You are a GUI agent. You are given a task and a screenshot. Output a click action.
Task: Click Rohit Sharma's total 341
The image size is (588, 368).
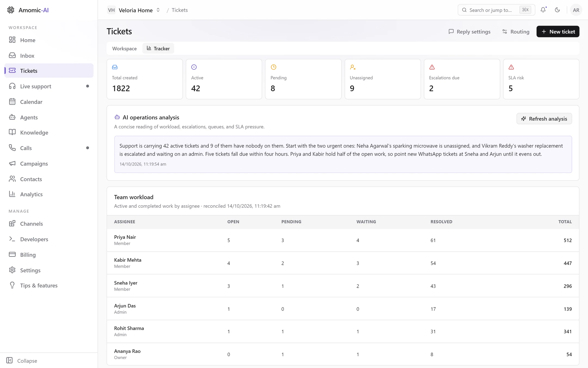tap(568, 331)
